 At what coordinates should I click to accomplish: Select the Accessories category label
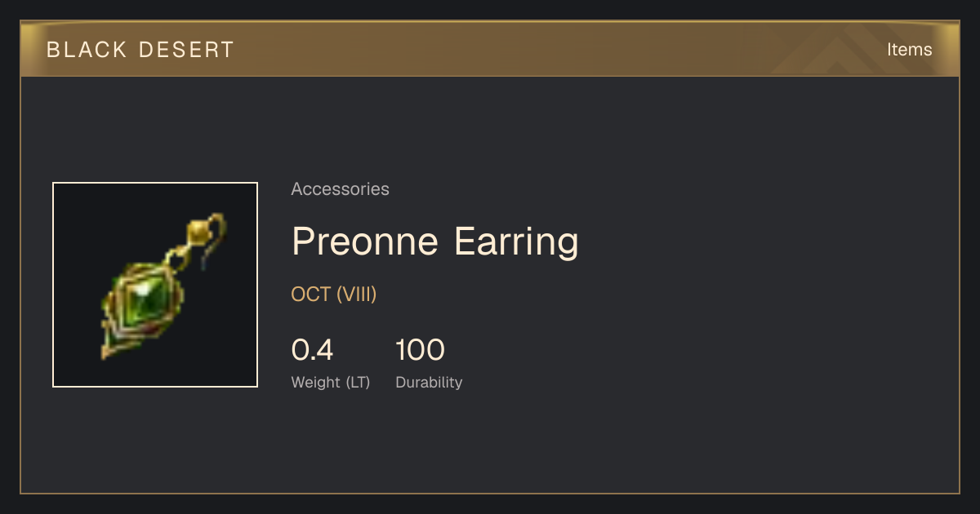[x=340, y=189]
